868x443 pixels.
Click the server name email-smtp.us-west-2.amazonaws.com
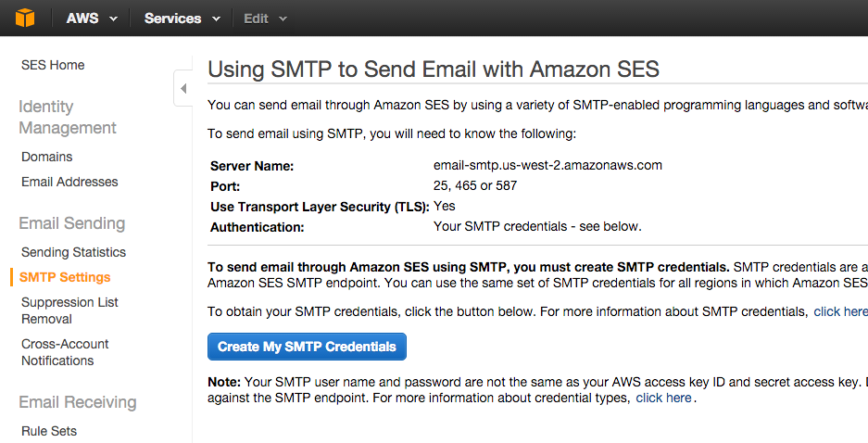[547, 165]
